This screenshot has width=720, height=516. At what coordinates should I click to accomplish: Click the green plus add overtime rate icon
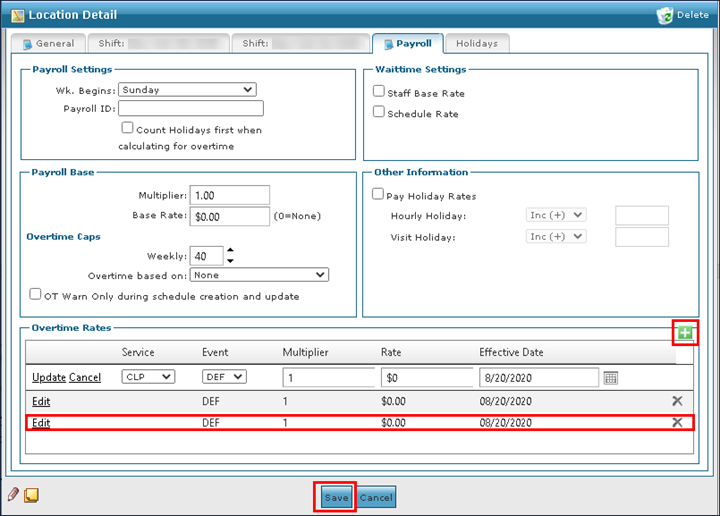[685, 333]
